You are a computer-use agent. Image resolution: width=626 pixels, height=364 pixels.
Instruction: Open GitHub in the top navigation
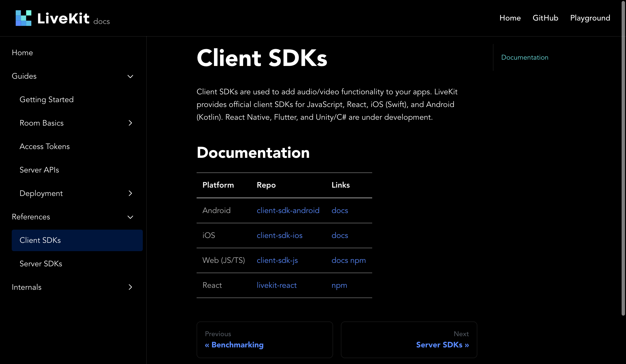tap(545, 18)
